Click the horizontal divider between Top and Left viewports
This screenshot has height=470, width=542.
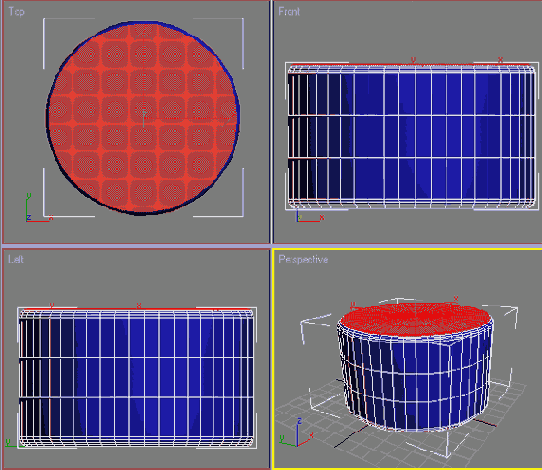[136, 245]
